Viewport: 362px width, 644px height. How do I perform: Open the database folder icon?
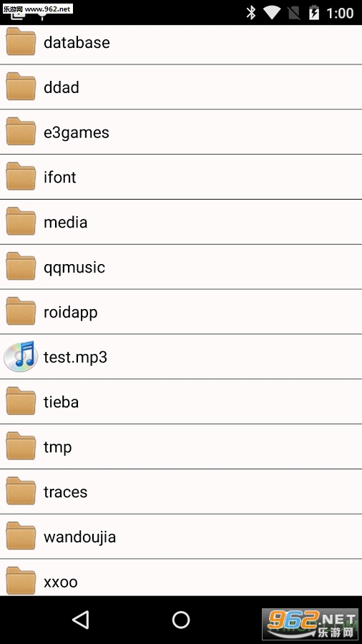[21, 41]
